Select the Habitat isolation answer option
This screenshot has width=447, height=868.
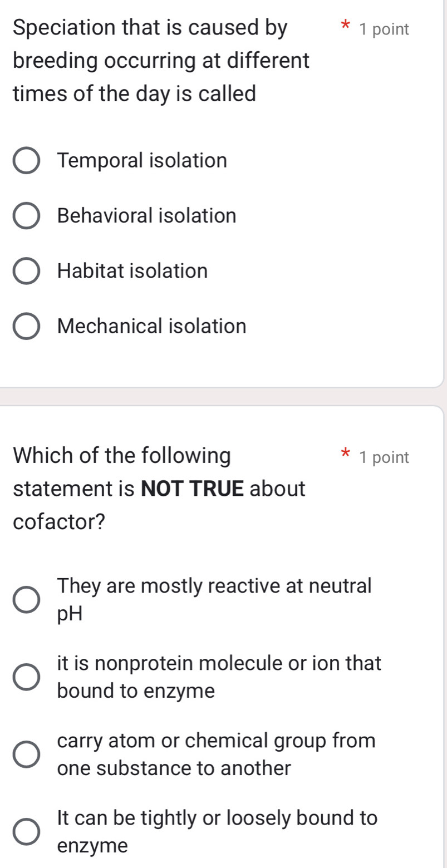click(x=132, y=271)
